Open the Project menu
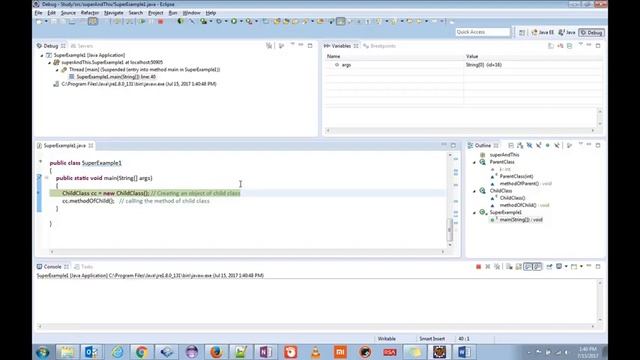Image resolution: width=640 pixels, height=360 pixels. tap(156, 13)
